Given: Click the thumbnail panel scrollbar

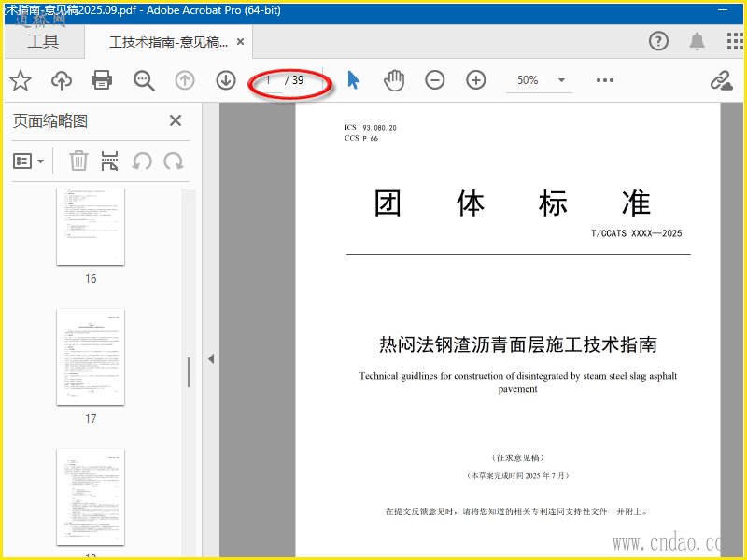Looking at the screenshot, I should 189,372.
